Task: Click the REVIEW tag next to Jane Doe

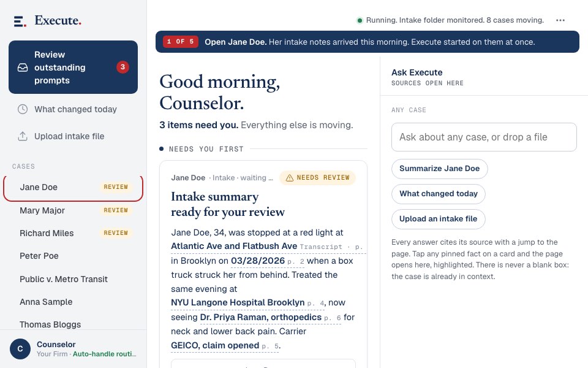Action: point(116,187)
